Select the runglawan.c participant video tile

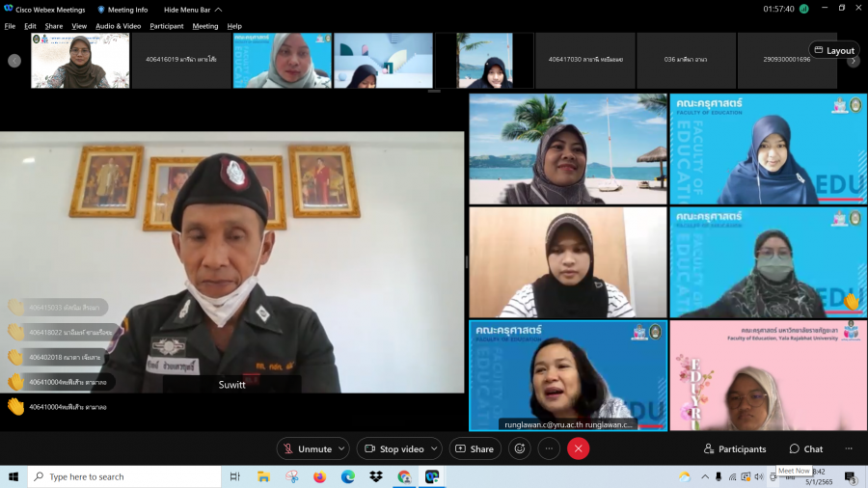pyautogui.click(x=568, y=375)
